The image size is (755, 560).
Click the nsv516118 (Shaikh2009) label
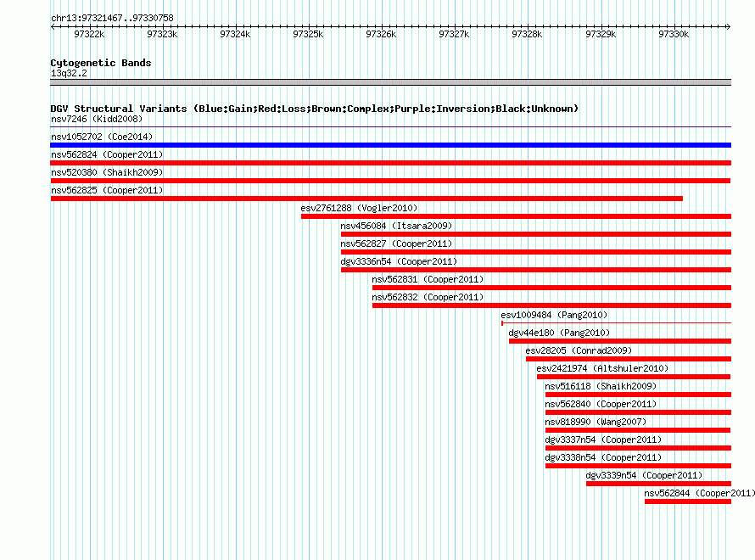tap(601, 386)
